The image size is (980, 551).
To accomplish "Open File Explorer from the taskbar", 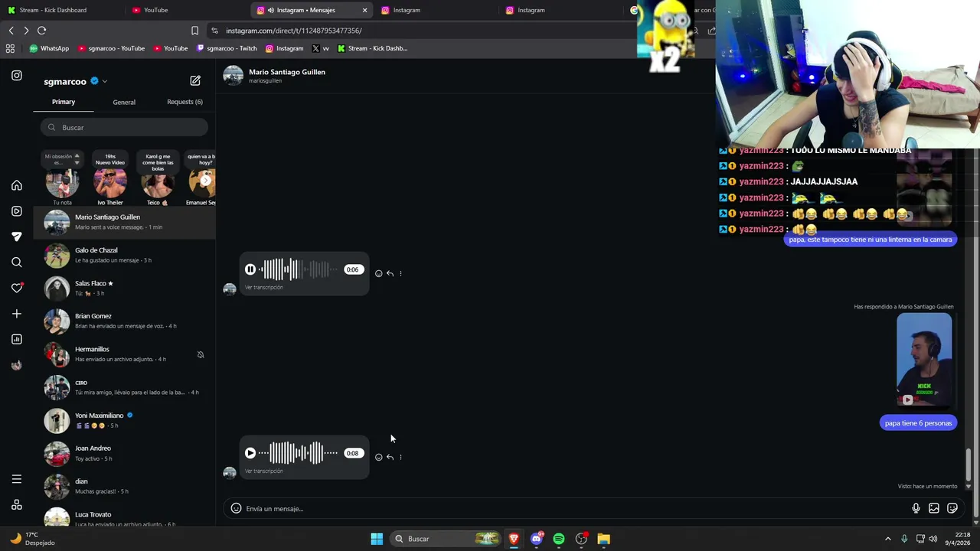I will (x=604, y=539).
